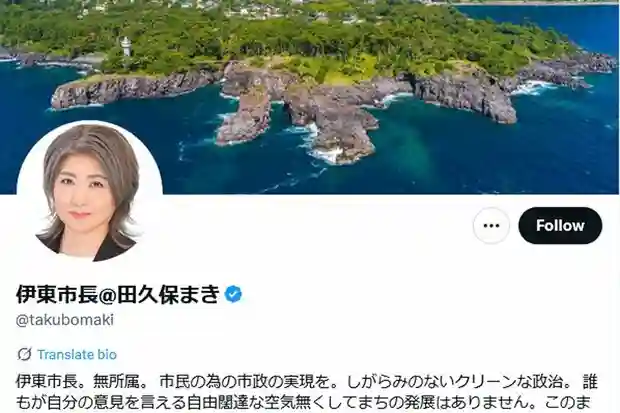Click the phrase 市民の為の市政 in the bio
Screen dimensions: 620x413
tap(216, 382)
